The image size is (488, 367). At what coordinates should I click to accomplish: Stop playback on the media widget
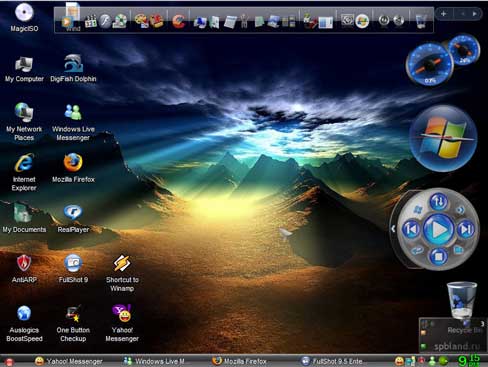438,257
